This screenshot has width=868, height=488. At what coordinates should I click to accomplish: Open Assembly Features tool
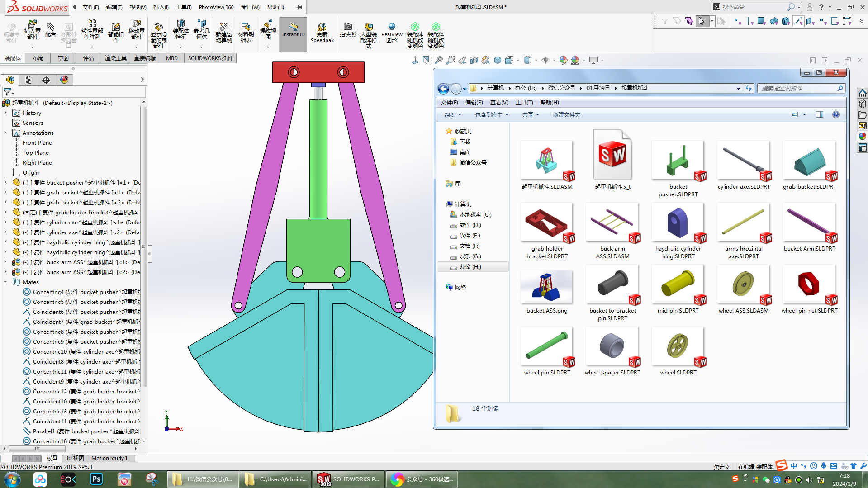click(180, 30)
